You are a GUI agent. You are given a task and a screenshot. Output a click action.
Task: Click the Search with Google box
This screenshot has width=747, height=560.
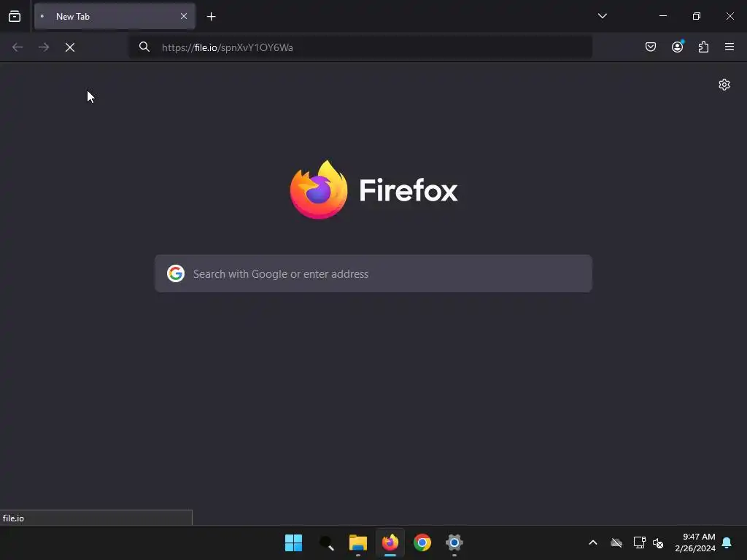point(373,274)
